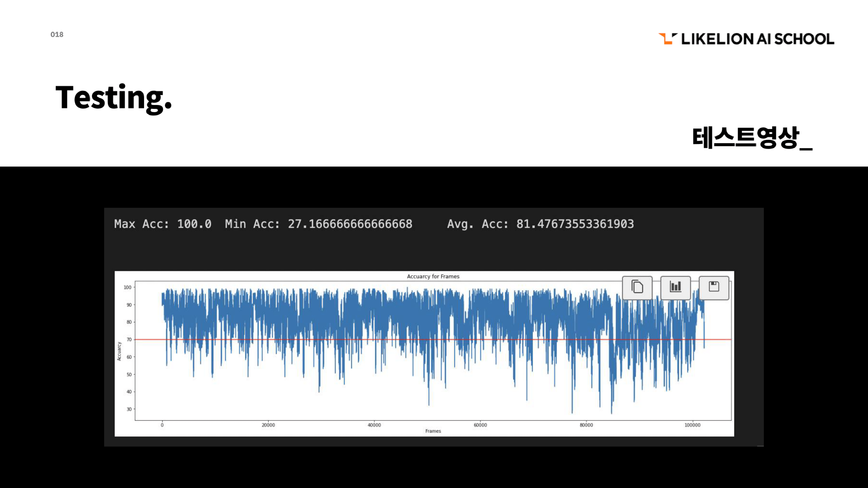Click the 100 tick on y-axis

point(127,287)
